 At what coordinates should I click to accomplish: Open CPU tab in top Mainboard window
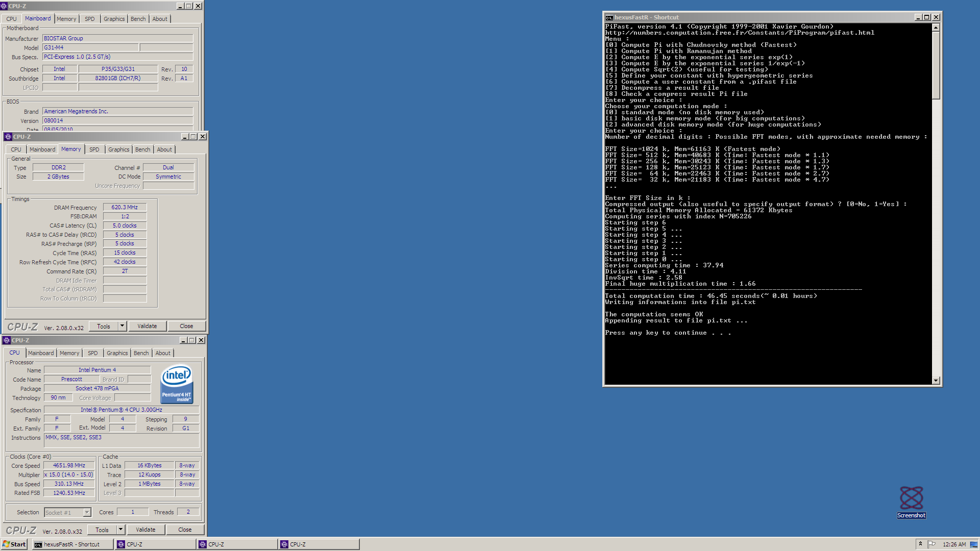point(12,19)
